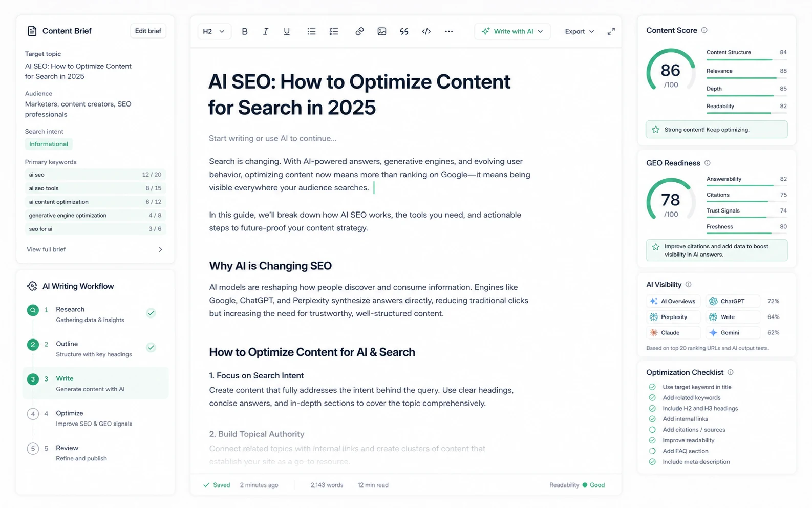Toggle 'Improve readability' checklist item
Screen dimensions: 812x508
[x=652, y=440]
